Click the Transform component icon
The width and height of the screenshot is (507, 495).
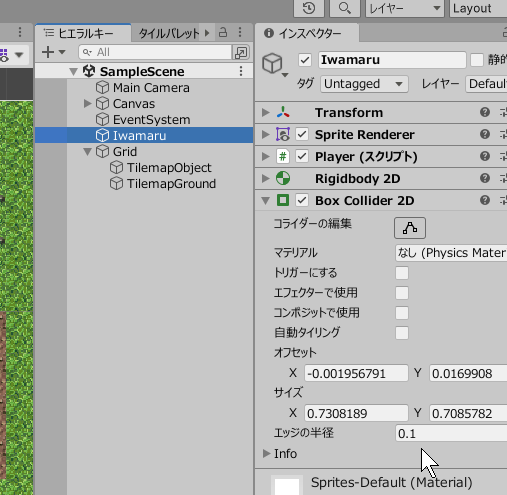[283, 113]
